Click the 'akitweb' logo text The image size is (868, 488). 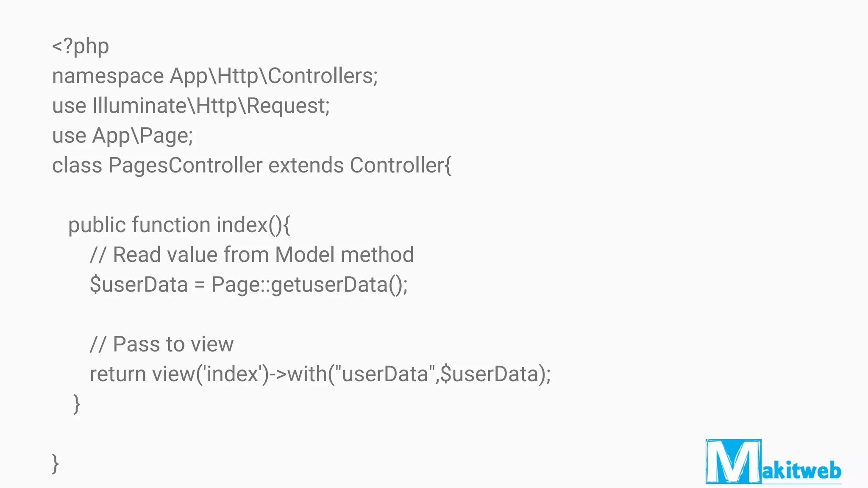tap(801, 471)
